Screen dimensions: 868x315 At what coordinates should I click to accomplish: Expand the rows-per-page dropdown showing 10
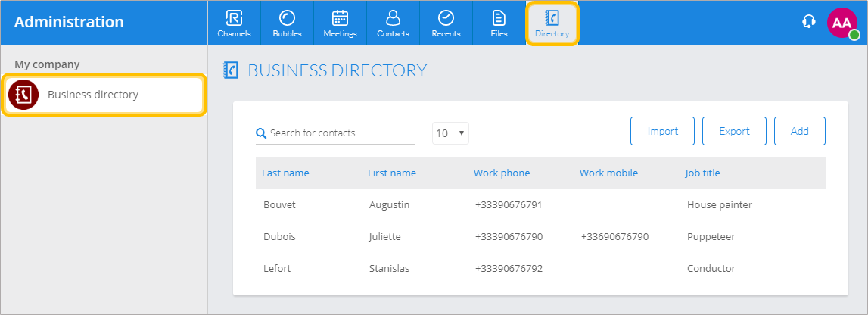[x=451, y=133]
